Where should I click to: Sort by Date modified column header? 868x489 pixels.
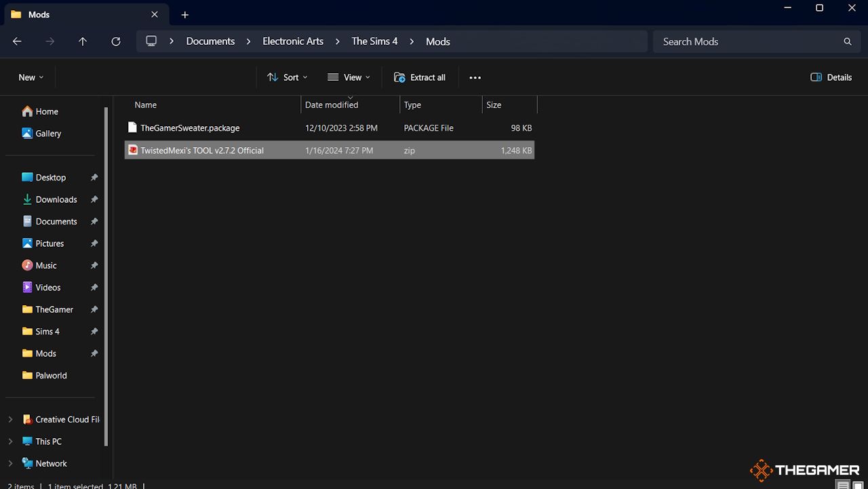332,105
